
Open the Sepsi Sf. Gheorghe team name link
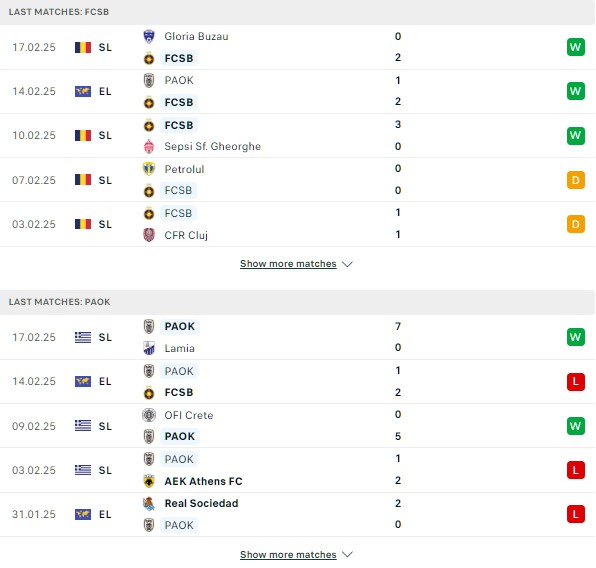click(x=212, y=146)
